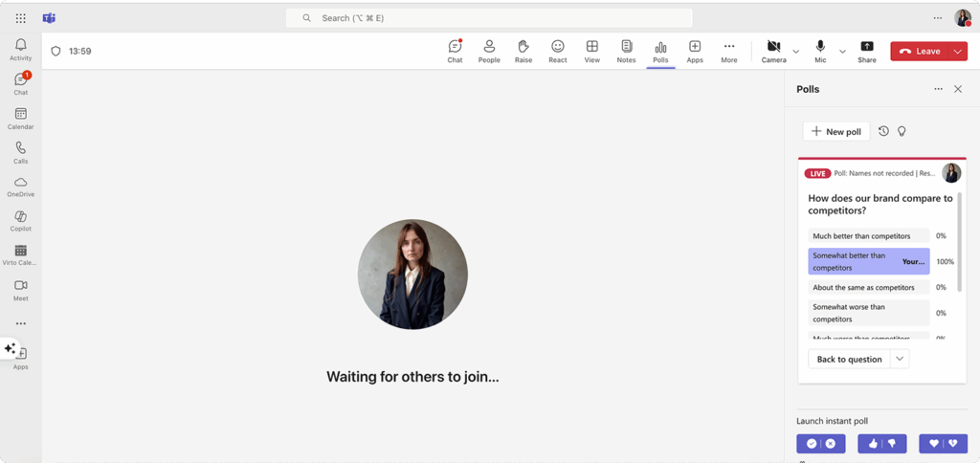Open Calendar in the left sidebar

[21, 119]
